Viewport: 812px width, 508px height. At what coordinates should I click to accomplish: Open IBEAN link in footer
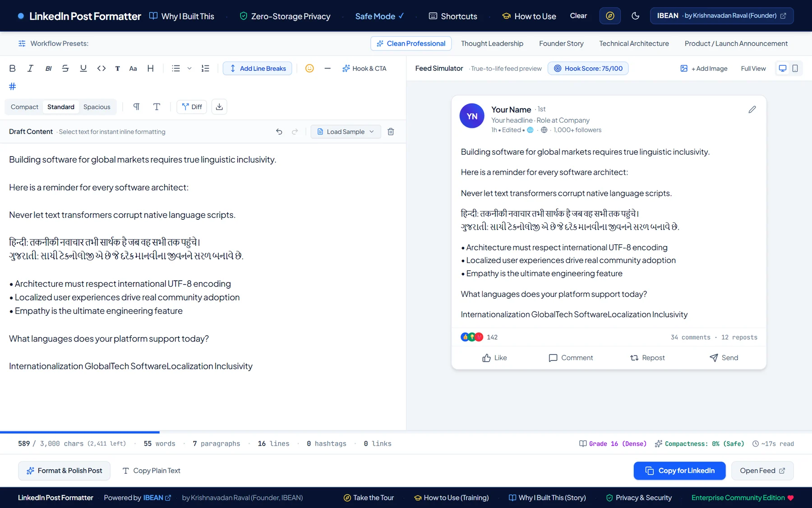pos(157,498)
